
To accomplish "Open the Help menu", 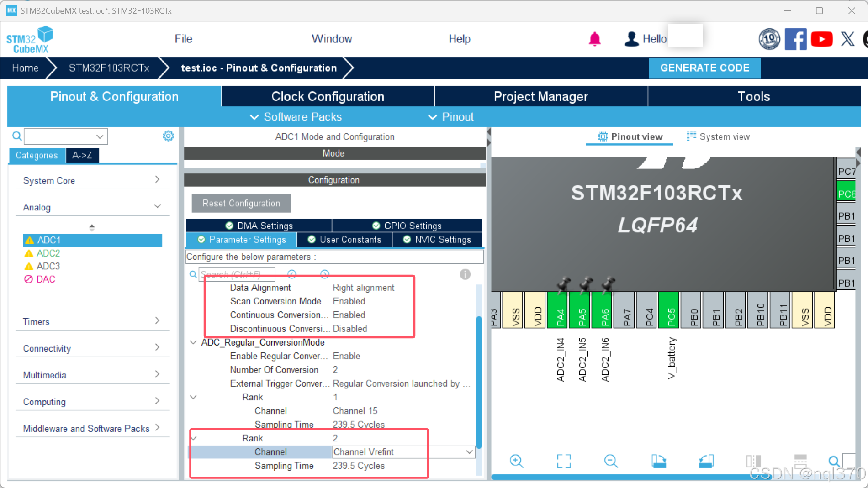I will 460,39.
